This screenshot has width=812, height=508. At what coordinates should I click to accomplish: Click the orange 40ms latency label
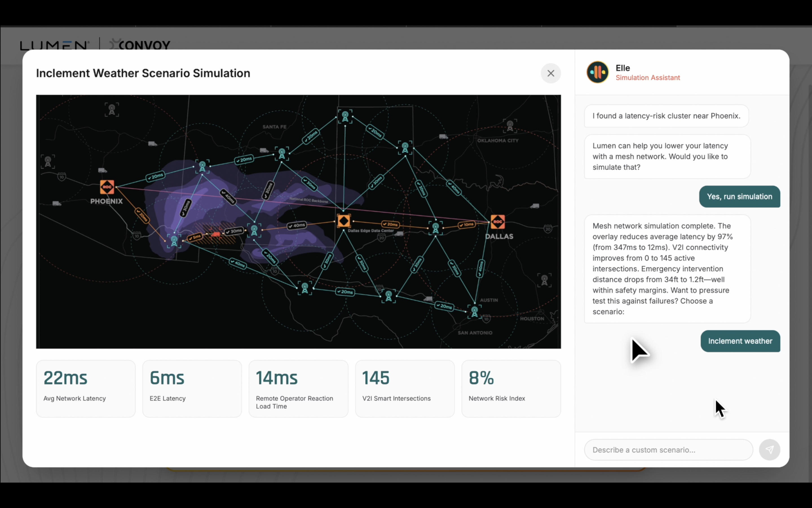(297, 225)
